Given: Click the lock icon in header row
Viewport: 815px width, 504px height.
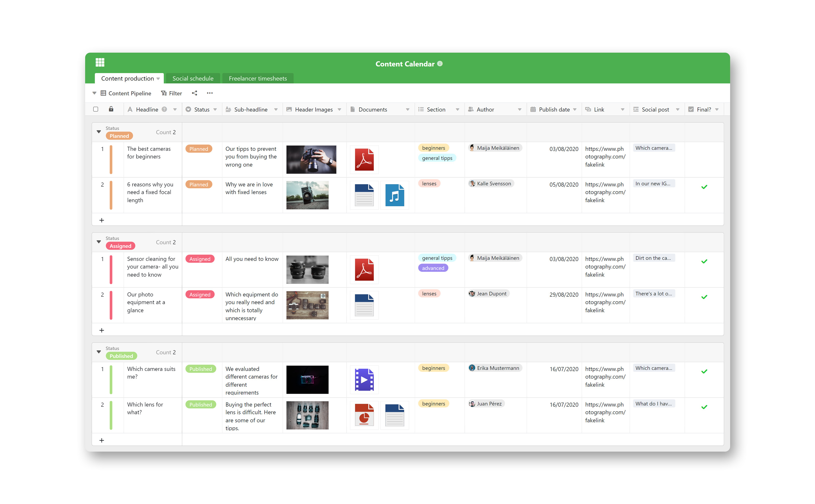Looking at the screenshot, I should click(x=111, y=109).
